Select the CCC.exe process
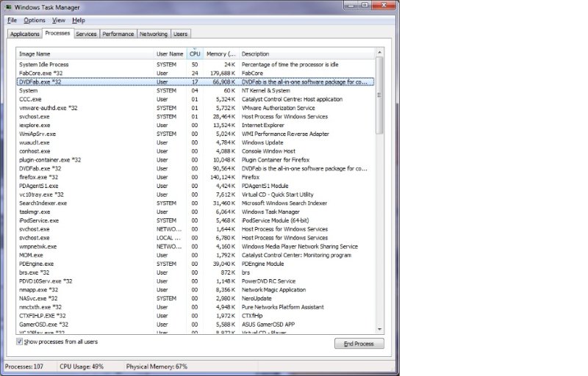Image resolution: width=588 pixels, height=376 pixels. [x=196, y=99]
